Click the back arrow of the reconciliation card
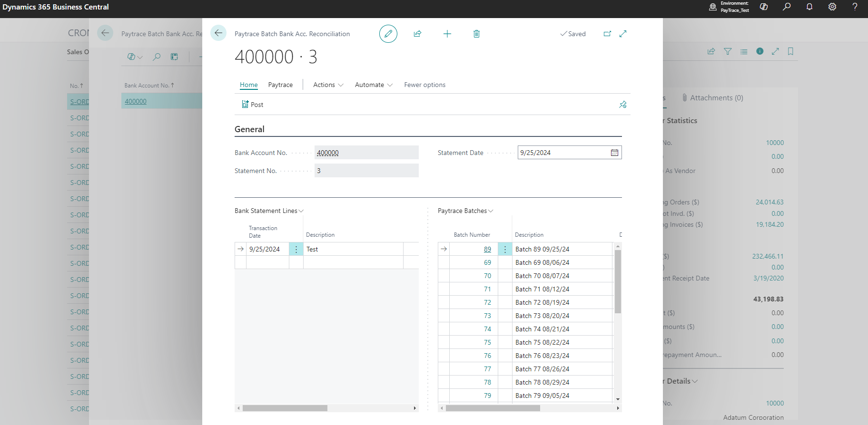Viewport: 868px width, 425px height. coord(218,33)
